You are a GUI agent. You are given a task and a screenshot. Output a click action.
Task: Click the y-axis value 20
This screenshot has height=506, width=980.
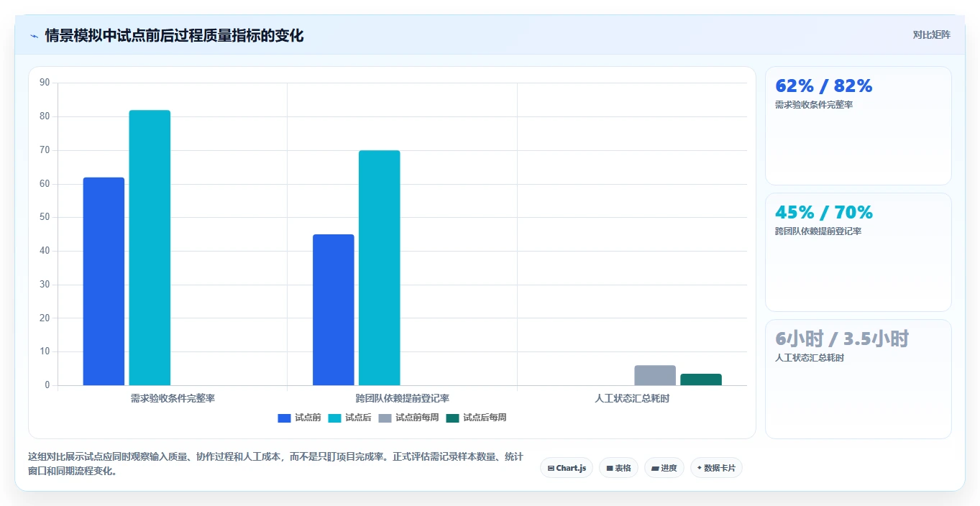[x=45, y=318]
